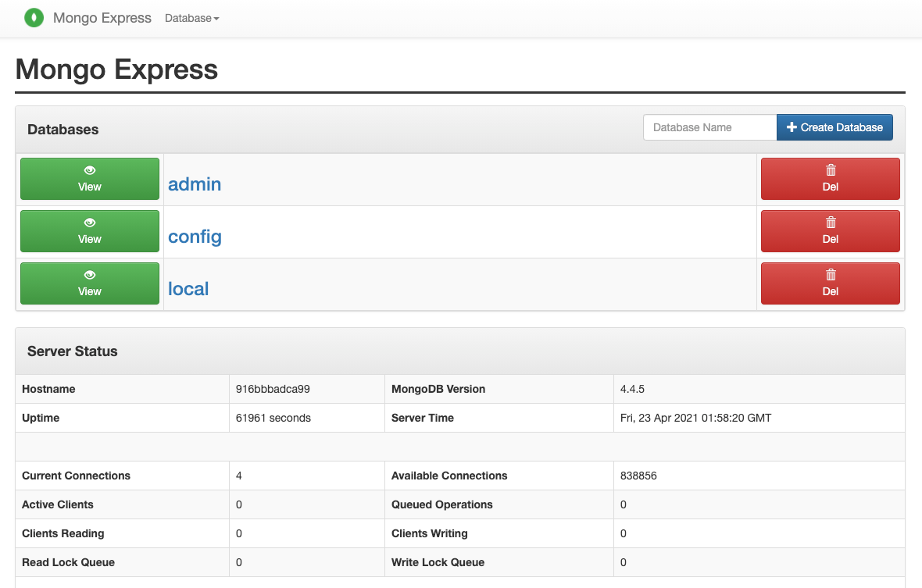Image resolution: width=922 pixels, height=588 pixels.
Task: Click the Available Connections label
Action: (x=449, y=476)
